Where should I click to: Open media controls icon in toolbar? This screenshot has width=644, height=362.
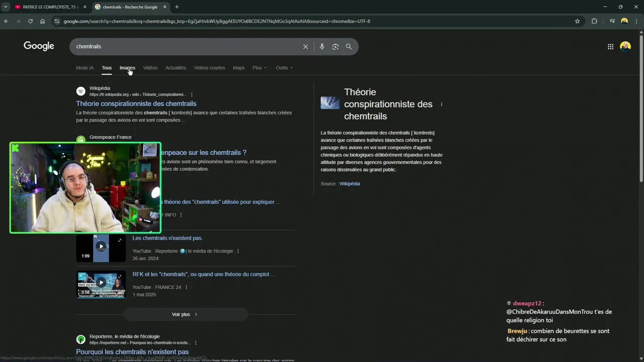click(x=612, y=21)
